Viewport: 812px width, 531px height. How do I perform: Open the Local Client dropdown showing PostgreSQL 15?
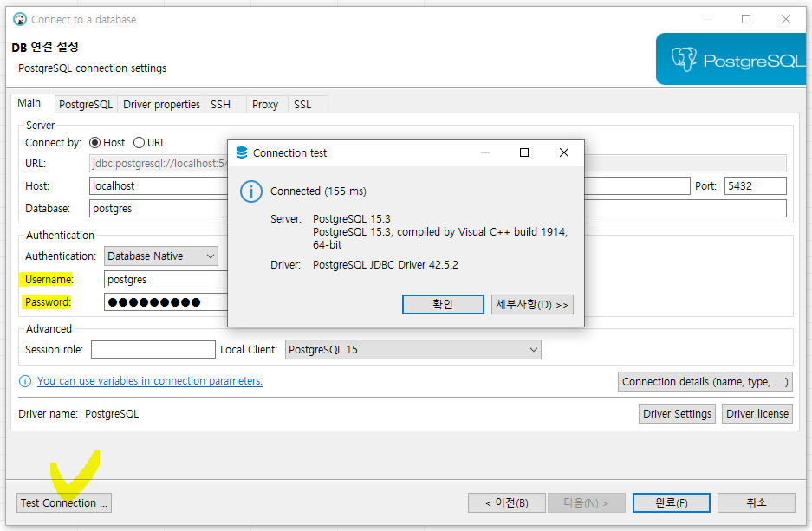[x=413, y=350]
